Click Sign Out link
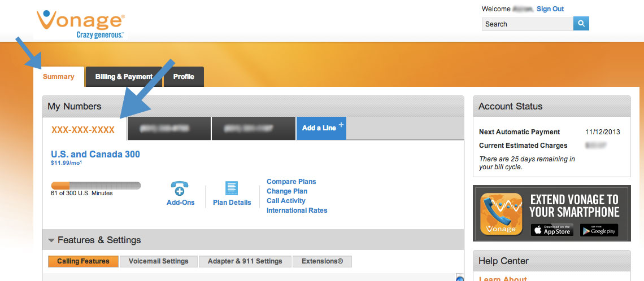 [550, 9]
